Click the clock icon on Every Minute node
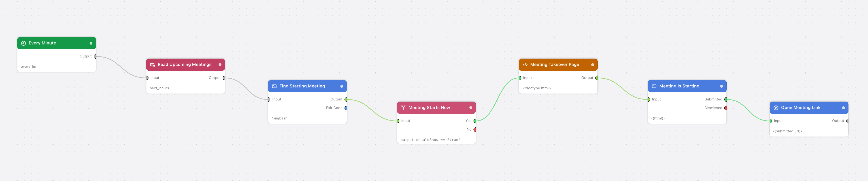Viewport: 868px width, 181px height. click(24, 43)
